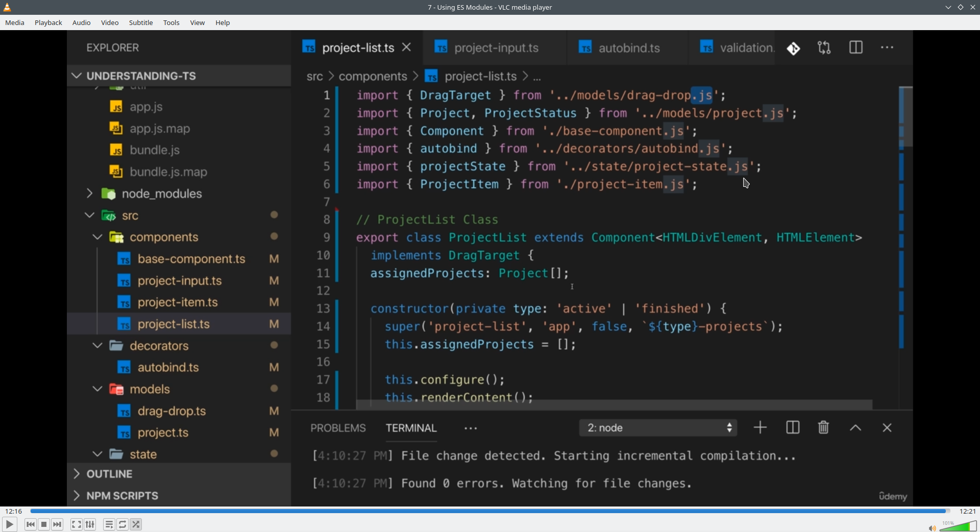The image size is (980, 532).
Task: Collapse the decorators folder
Action: (97, 346)
